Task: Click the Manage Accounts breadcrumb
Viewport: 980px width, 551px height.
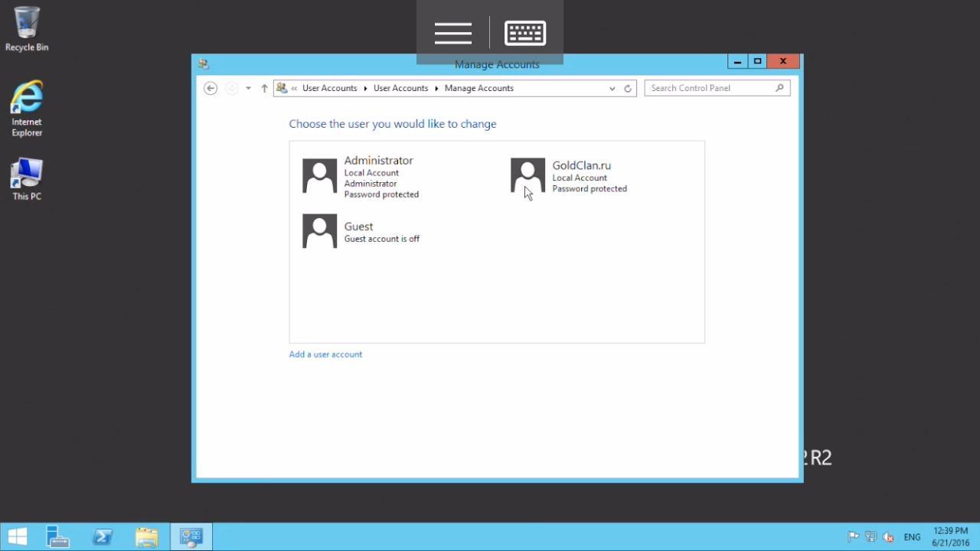Action: (x=479, y=88)
